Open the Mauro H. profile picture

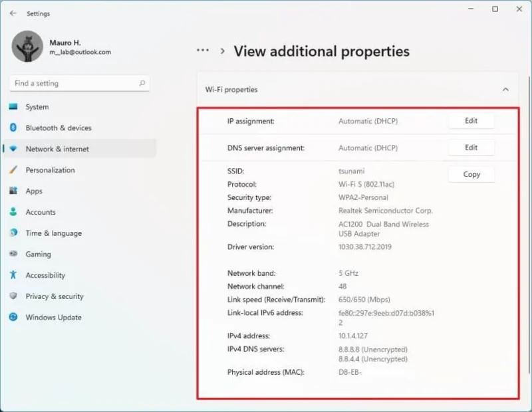coord(27,47)
